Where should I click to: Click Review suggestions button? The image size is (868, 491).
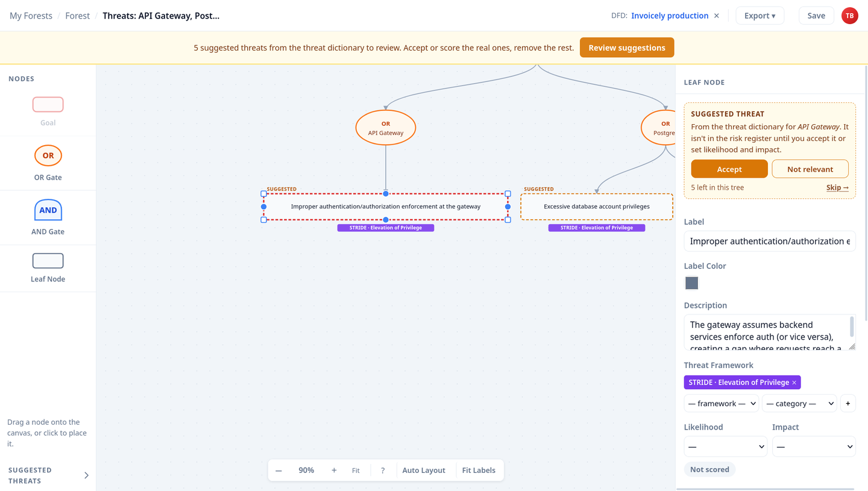(627, 48)
